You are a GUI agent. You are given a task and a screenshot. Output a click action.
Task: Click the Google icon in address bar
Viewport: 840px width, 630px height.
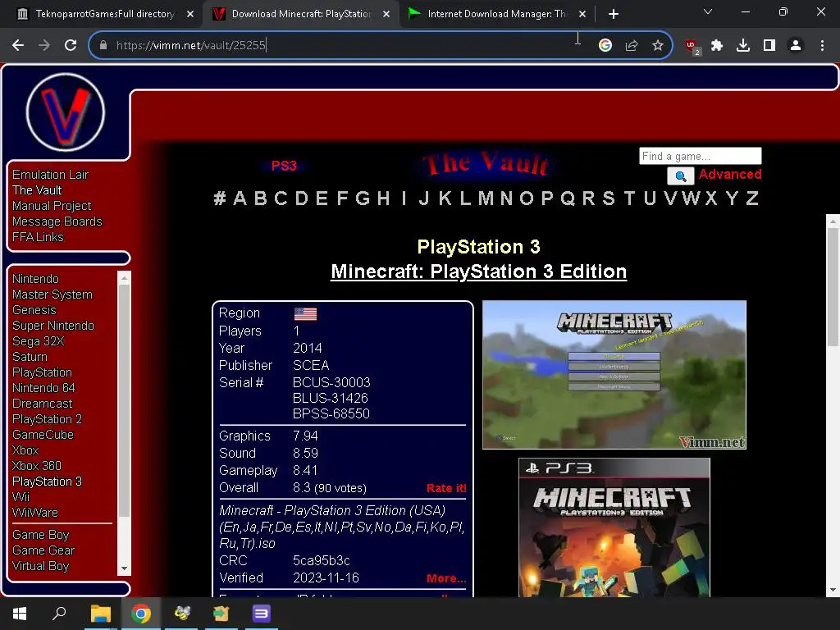pos(605,46)
